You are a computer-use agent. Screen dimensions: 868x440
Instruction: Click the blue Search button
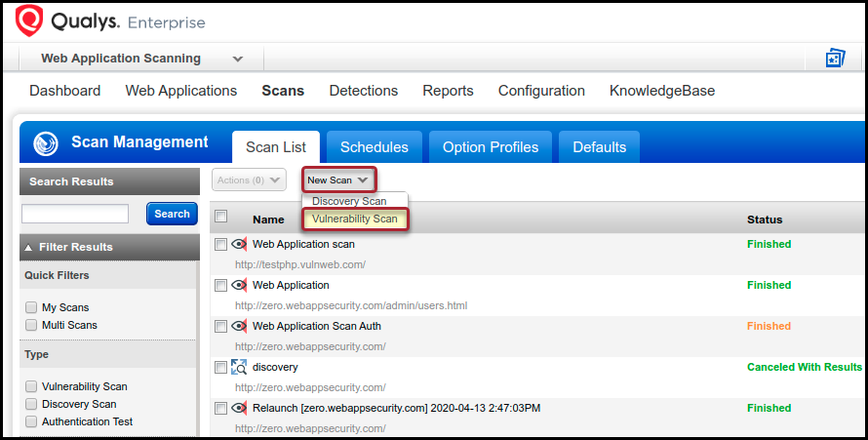173,214
